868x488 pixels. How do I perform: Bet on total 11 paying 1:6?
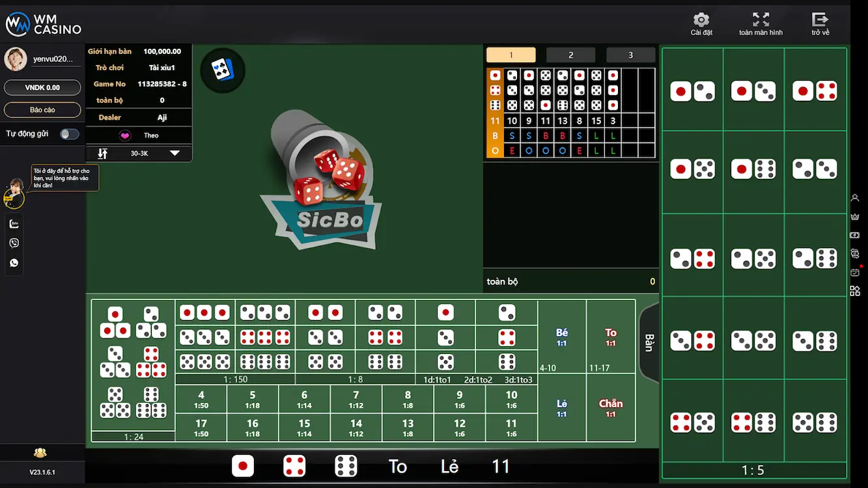click(x=511, y=427)
